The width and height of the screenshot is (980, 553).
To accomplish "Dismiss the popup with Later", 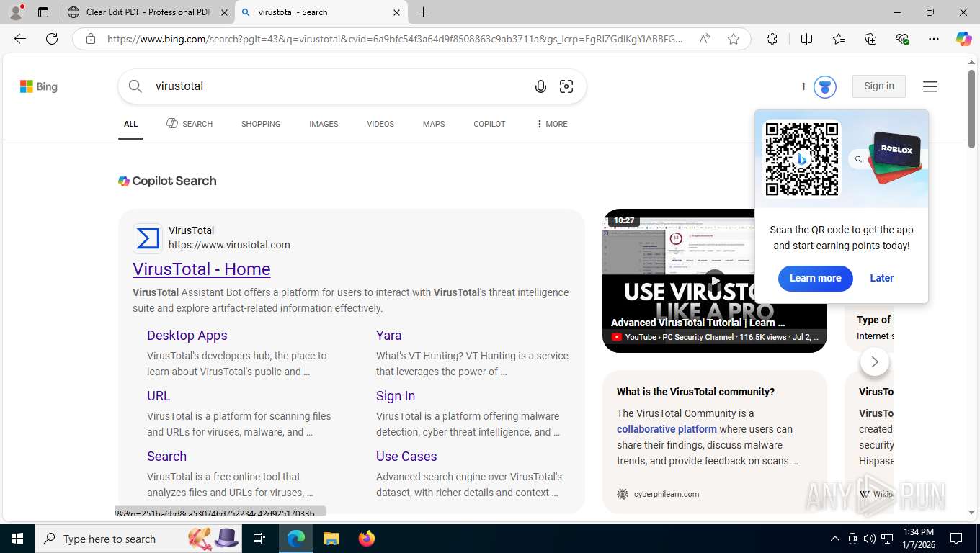I will 881,278.
